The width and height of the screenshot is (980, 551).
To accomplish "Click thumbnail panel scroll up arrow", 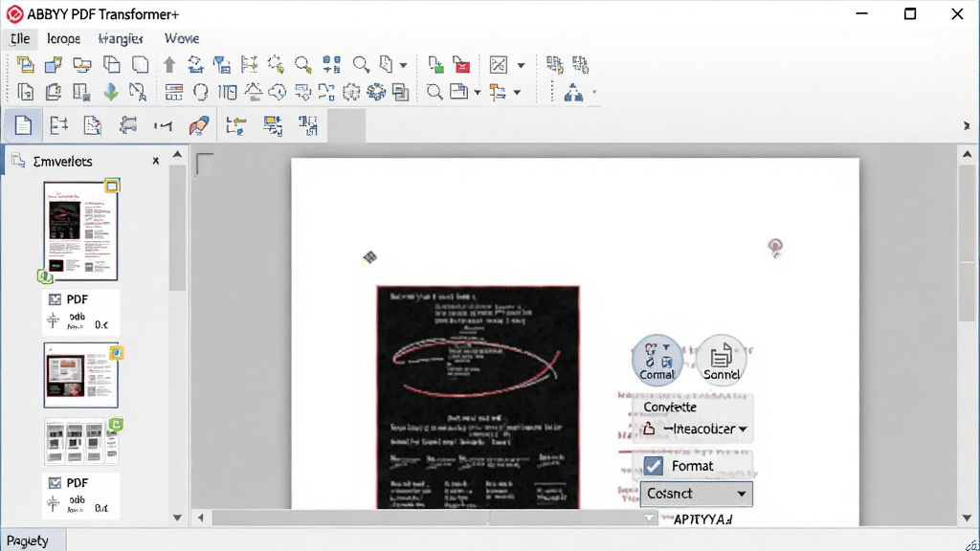I will [x=177, y=154].
